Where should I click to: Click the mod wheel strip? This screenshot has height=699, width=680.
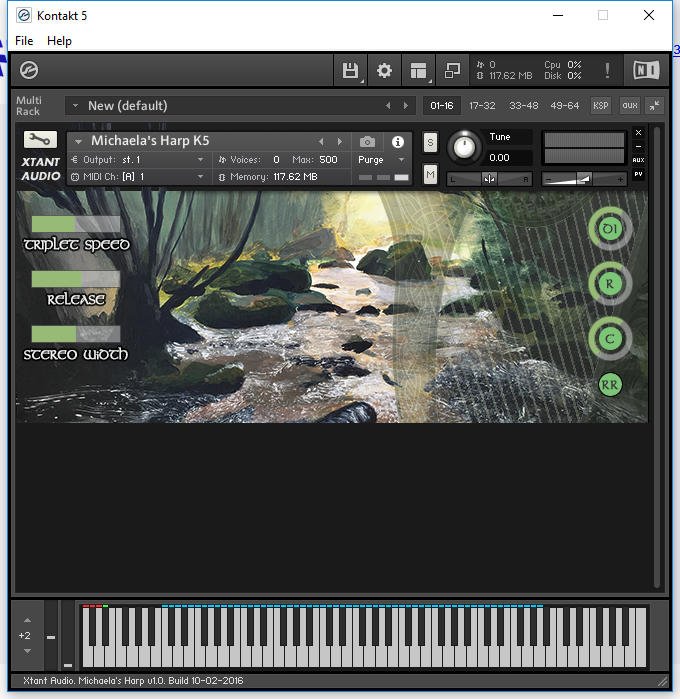click(68, 635)
